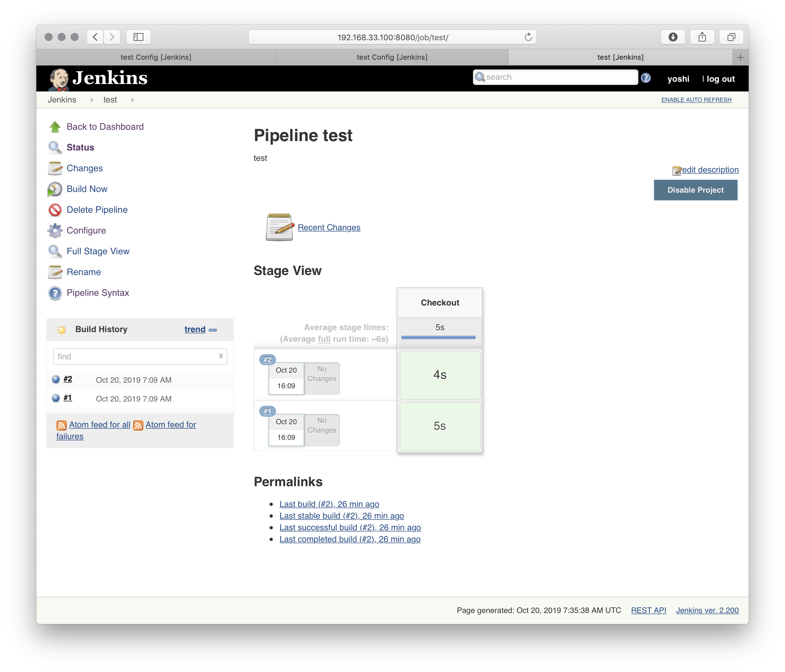Click the browser downloads icon
The image size is (785, 672).
(x=673, y=37)
